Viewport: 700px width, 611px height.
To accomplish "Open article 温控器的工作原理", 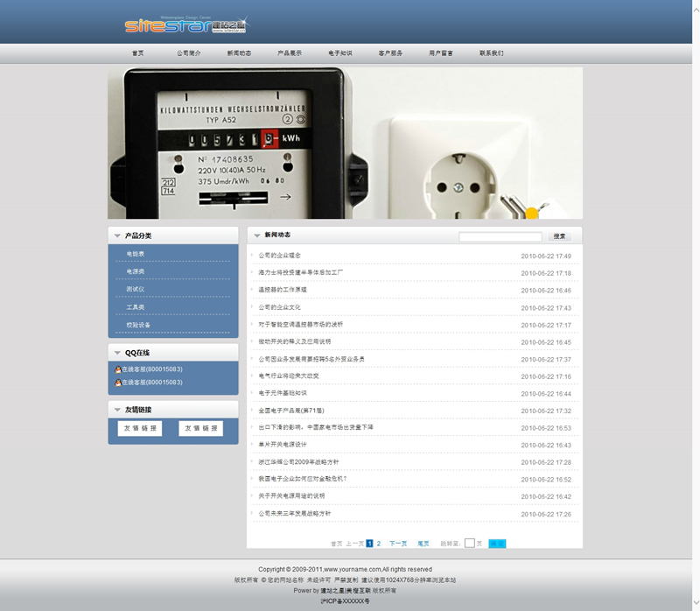I will coord(283,290).
